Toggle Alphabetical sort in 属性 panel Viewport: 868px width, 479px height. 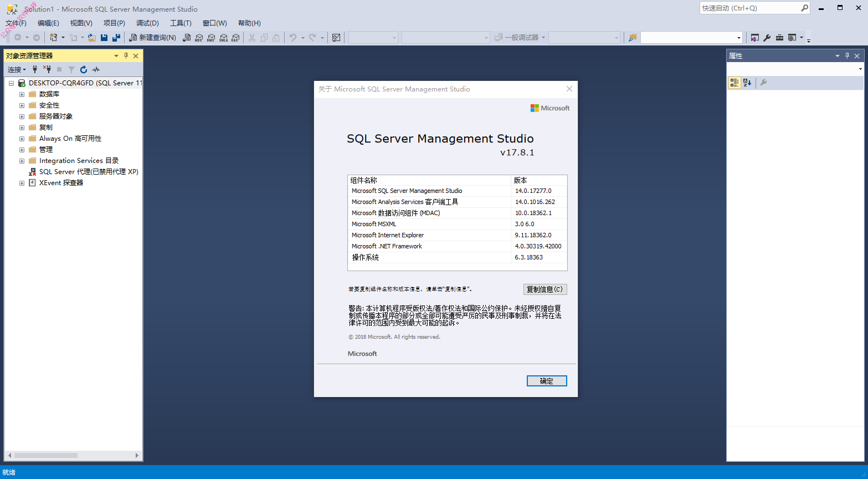tap(747, 83)
